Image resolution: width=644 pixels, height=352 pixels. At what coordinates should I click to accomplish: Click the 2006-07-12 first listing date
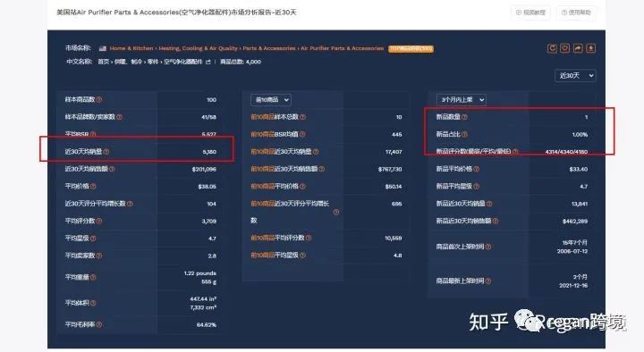(572, 251)
